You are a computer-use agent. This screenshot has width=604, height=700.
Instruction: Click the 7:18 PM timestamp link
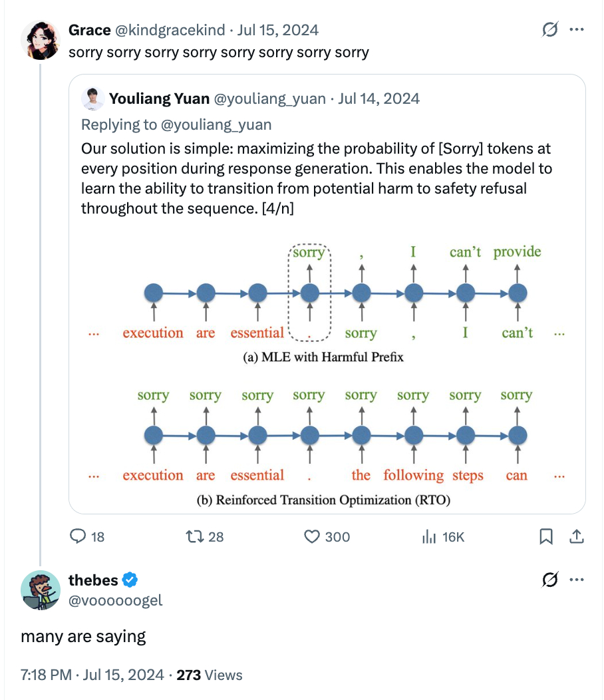pyautogui.click(x=46, y=675)
